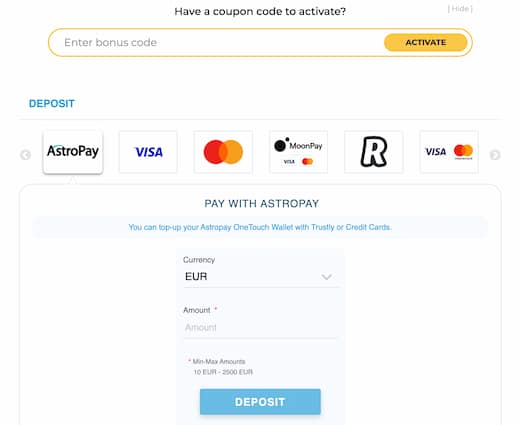Activate the coupon code
The image size is (520, 425).
pos(426,43)
